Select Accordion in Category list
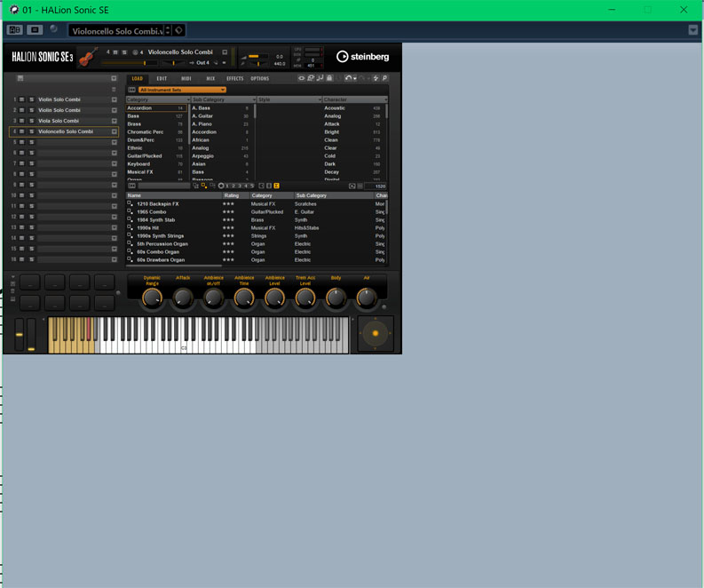Viewport: 704px width, 588px height. pos(156,107)
